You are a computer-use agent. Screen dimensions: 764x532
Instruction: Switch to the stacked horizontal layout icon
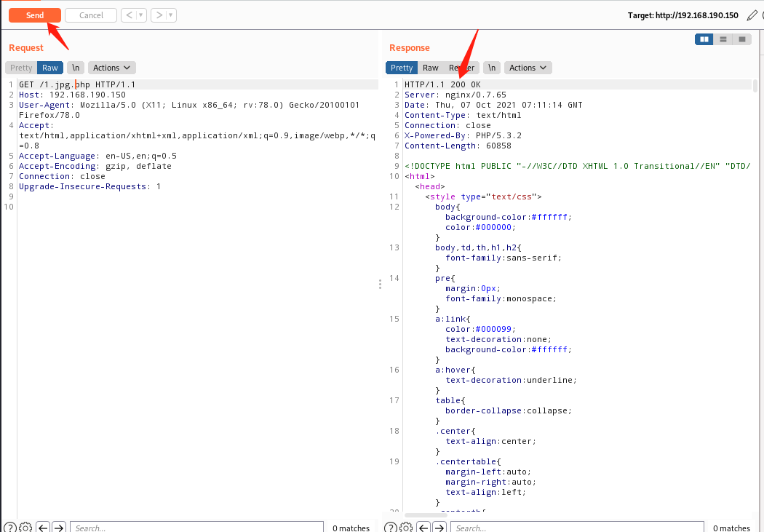(723, 39)
